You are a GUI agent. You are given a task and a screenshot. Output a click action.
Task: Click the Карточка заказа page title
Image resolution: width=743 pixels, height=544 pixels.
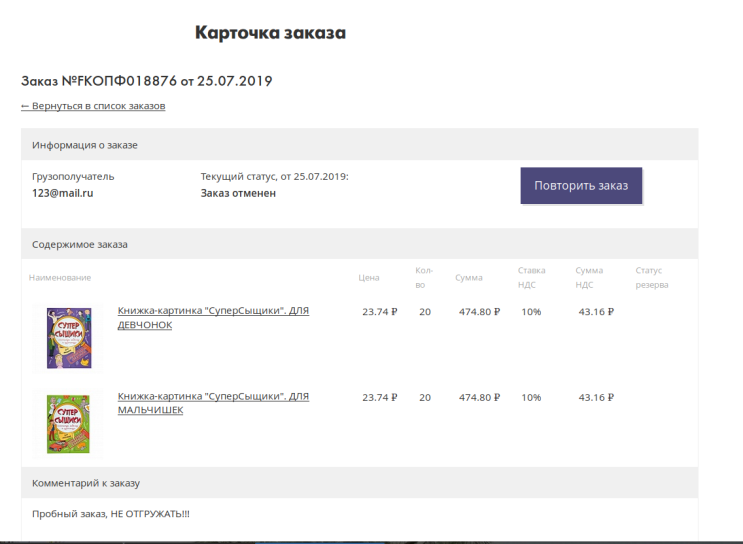[x=270, y=33]
